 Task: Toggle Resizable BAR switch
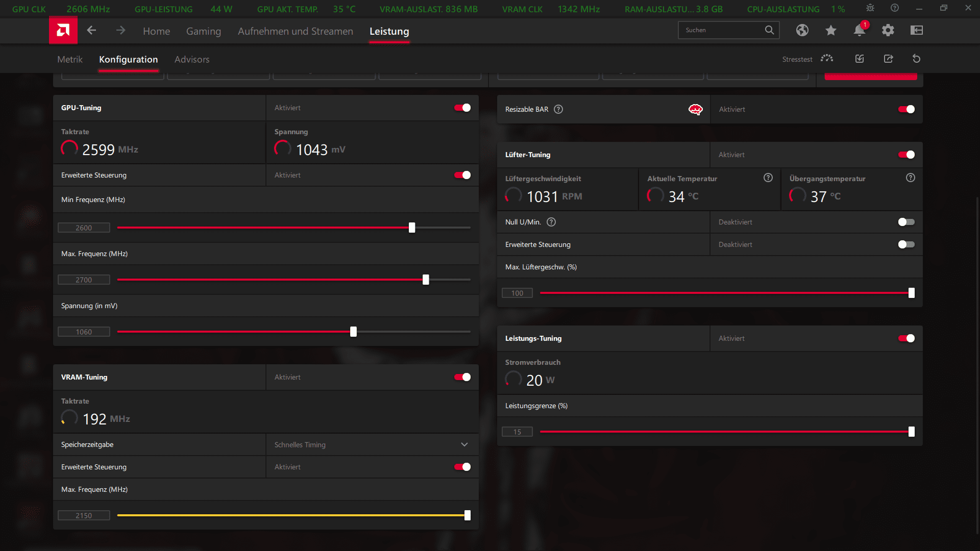[x=906, y=109]
